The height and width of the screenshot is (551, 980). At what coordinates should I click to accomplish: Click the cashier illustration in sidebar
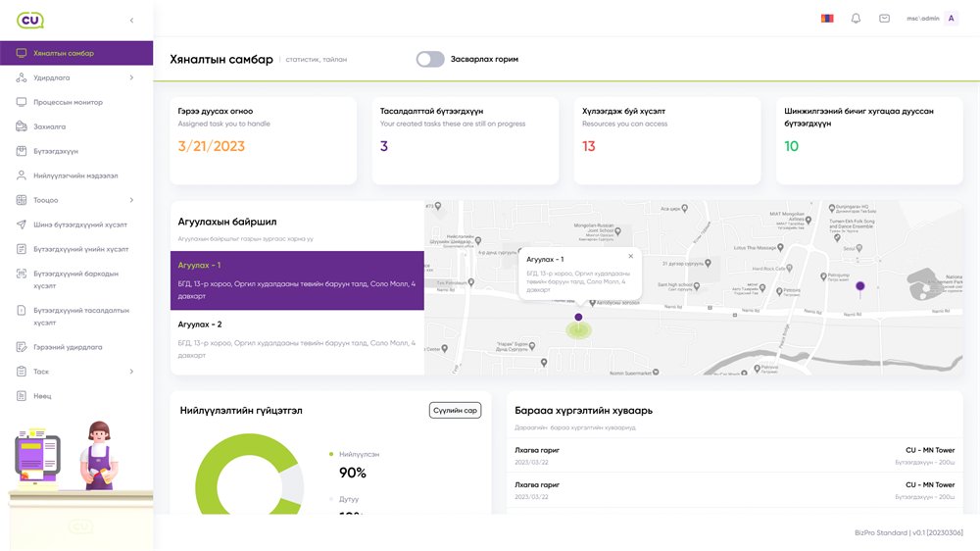pos(99,455)
